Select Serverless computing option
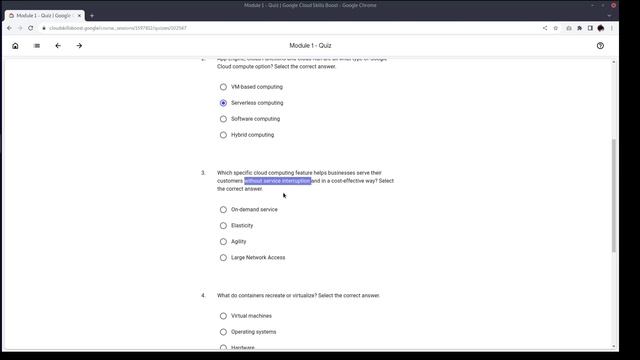Viewport: 640px width, 360px height. pyautogui.click(x=223, y=103)
